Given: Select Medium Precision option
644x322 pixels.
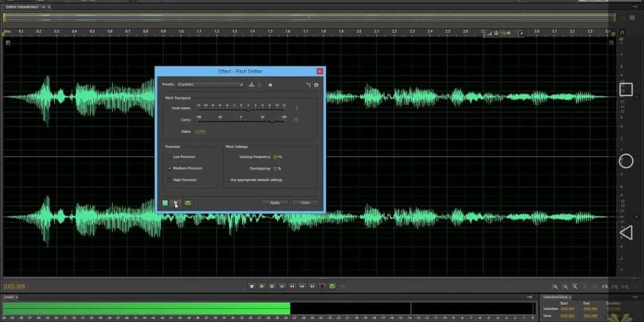Looking at the screenshot, I should pyautogui.click(x=185, y=168).
